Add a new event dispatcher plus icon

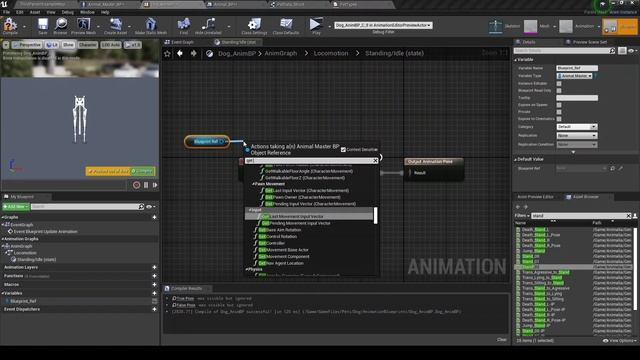click(154, 309)
